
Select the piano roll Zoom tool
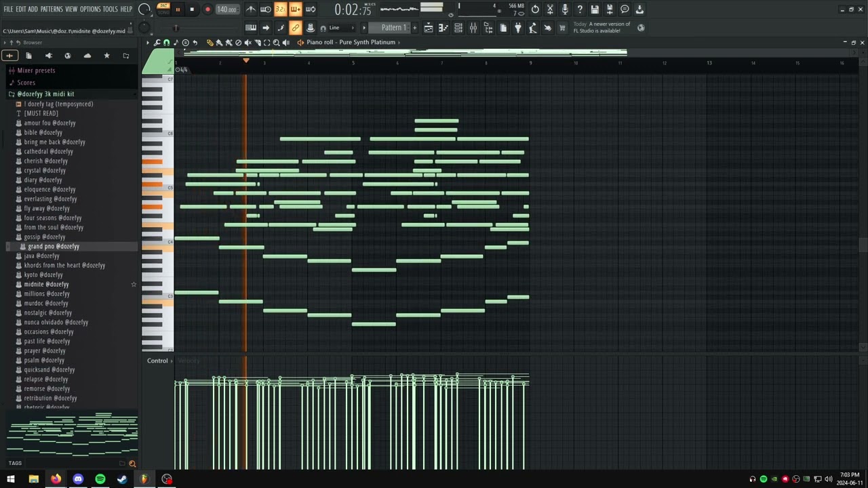coord(276,43)
